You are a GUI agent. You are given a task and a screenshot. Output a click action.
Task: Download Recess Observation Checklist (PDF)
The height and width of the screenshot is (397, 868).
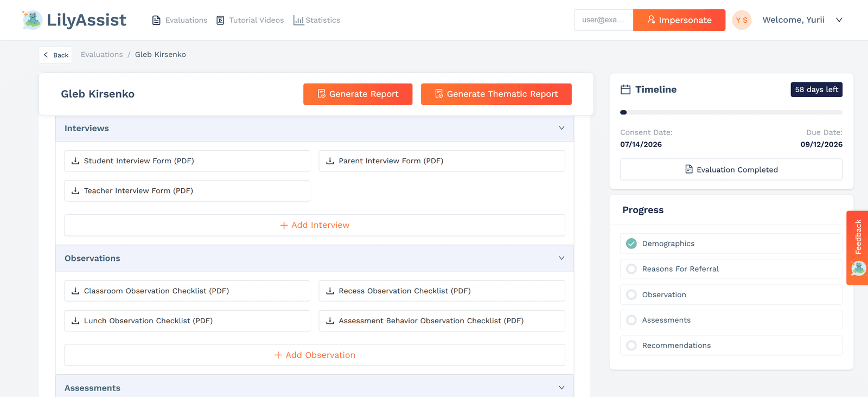442,291
